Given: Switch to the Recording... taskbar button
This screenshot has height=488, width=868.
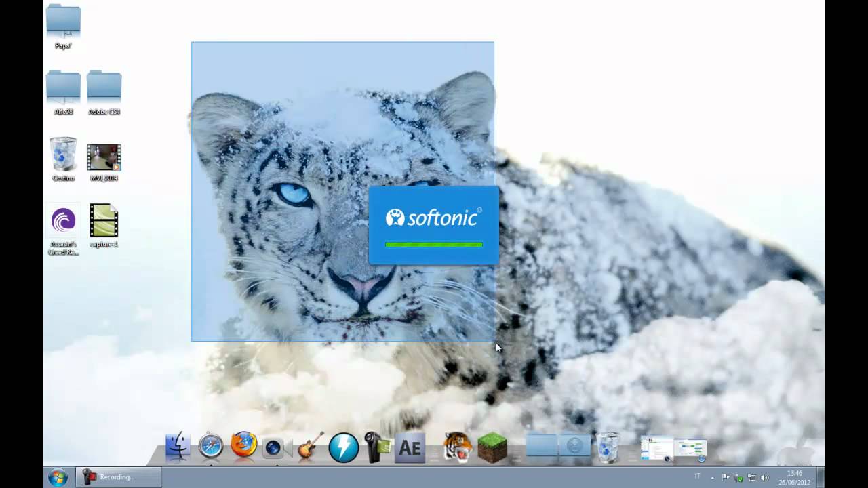Looking at the screenshot, I should click(119, 477).
